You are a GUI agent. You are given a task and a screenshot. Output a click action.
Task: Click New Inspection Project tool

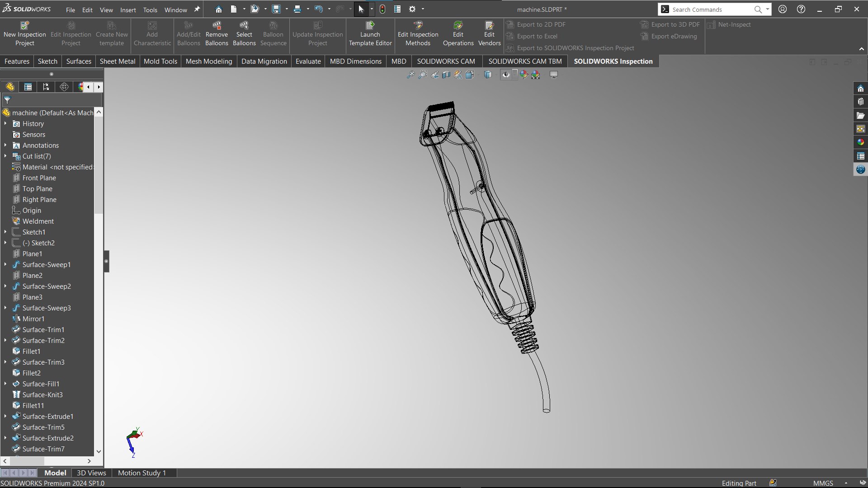pos(25,34)
